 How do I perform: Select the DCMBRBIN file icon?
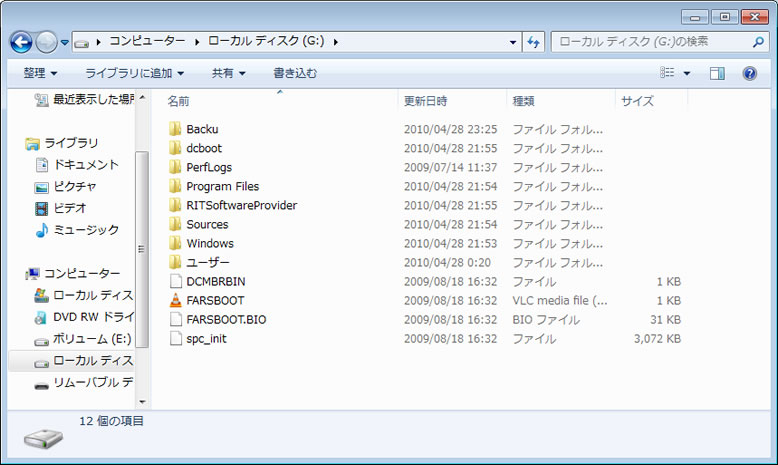pos(176,281)
